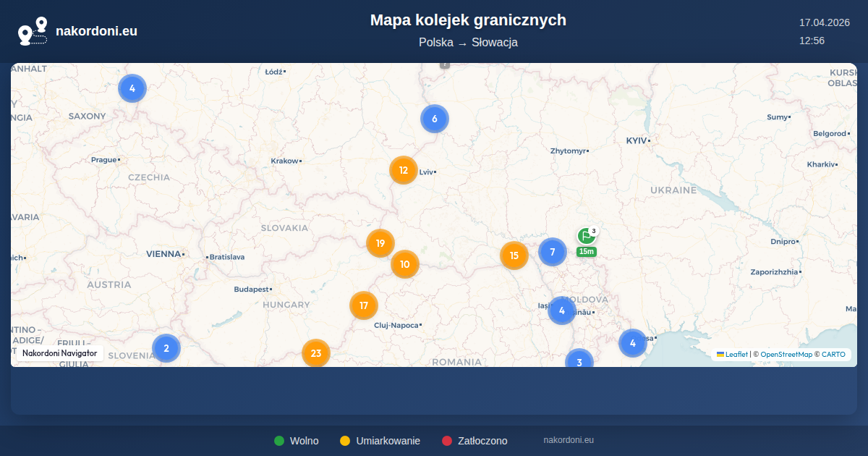Expand the orange cluster 12 near Lviv
The height and width of the screenshot is (456, 868).
[x=404, y=171]
